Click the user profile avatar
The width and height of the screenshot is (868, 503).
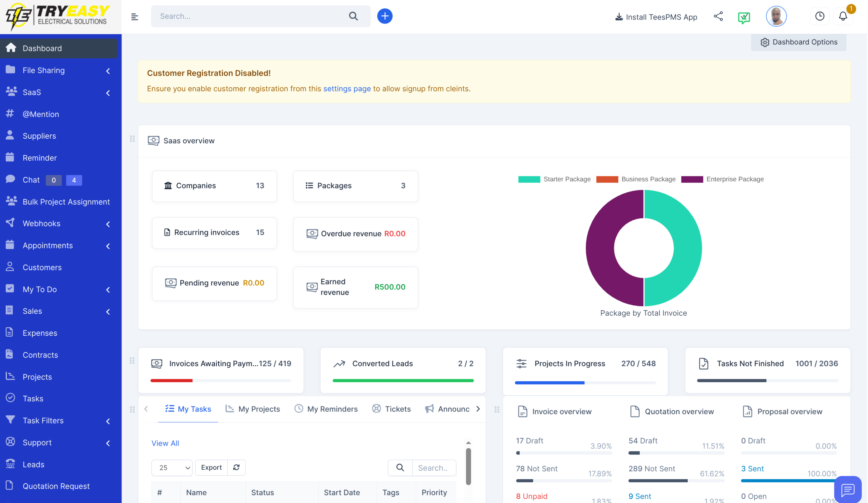[x=776, y=16]
